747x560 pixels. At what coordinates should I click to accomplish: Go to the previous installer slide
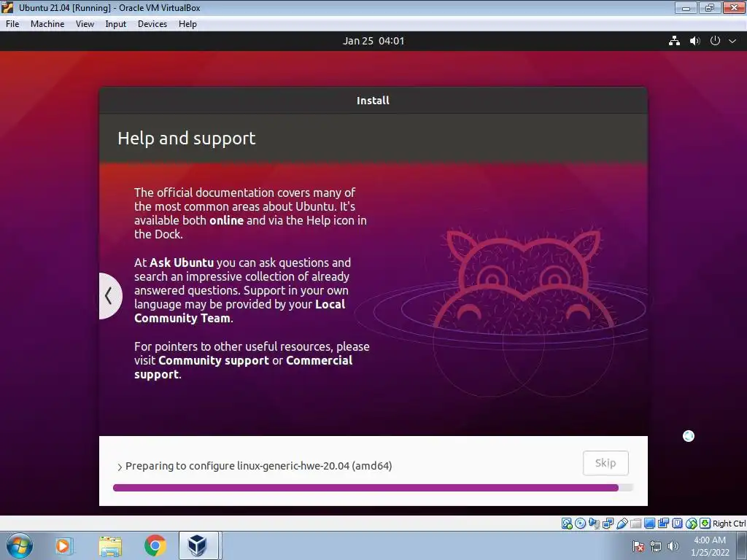(x=109, y=296)
